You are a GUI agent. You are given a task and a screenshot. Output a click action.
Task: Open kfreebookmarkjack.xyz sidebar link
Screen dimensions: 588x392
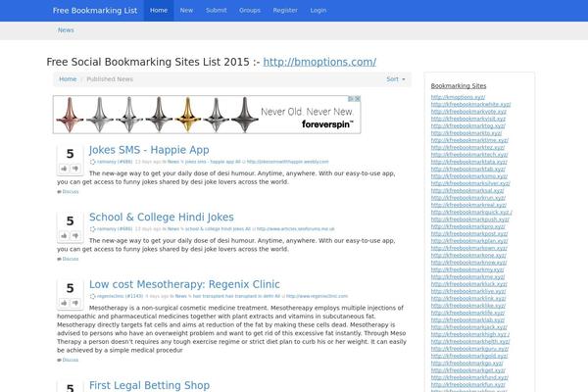[x=468, y=327]
